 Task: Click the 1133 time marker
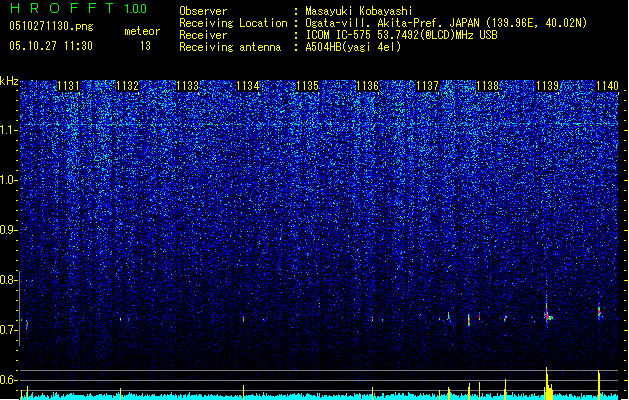click(x=188, y=86)
